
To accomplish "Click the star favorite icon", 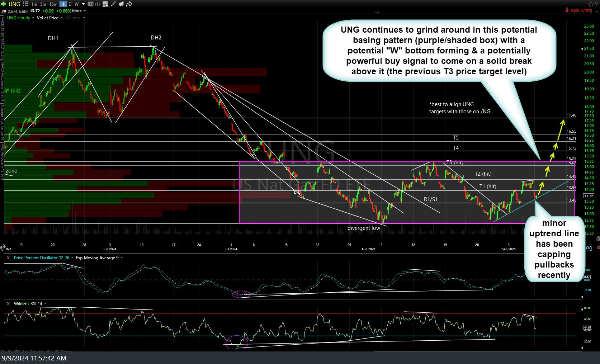I will coord(591,4).
